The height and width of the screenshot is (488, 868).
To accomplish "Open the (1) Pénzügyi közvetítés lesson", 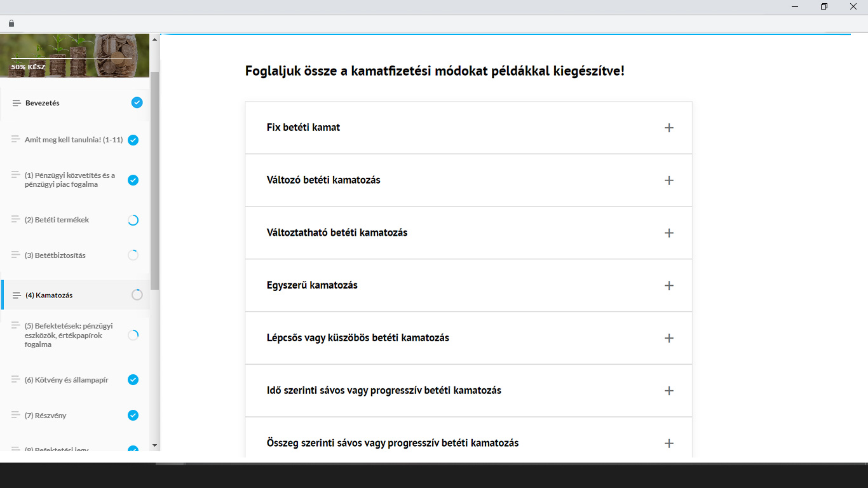I will pyautogui.click(x=70, y=180).
